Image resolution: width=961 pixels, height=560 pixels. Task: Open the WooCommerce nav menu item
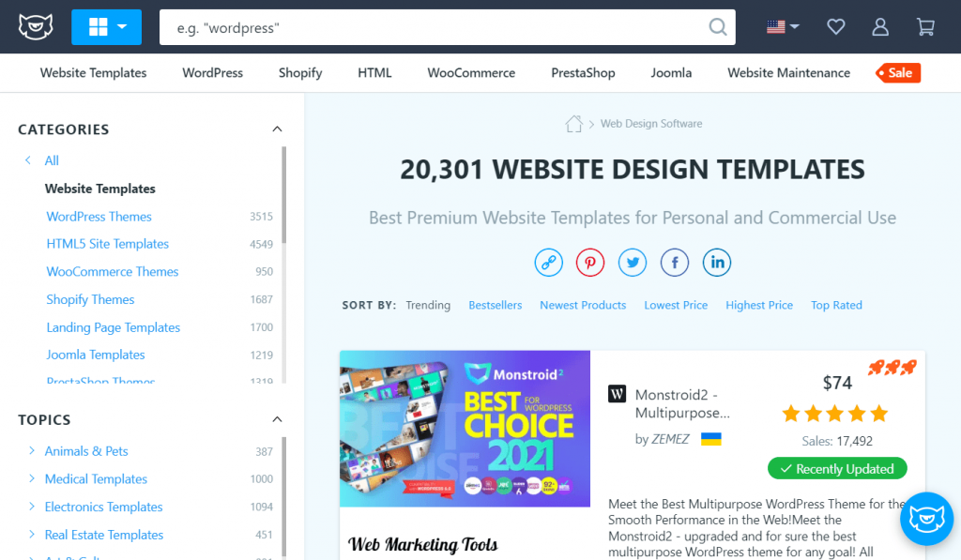(x=471, y=73)
